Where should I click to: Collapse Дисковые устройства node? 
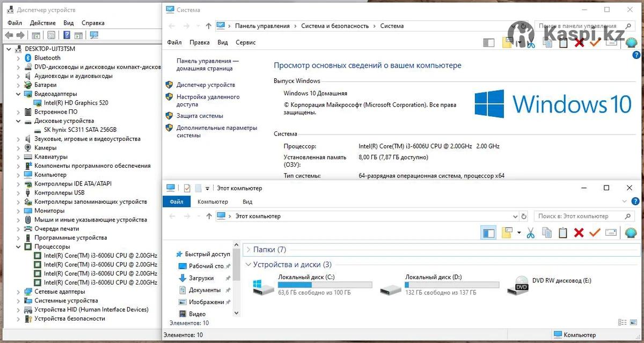pyautogui.click(x=18, y=121)
